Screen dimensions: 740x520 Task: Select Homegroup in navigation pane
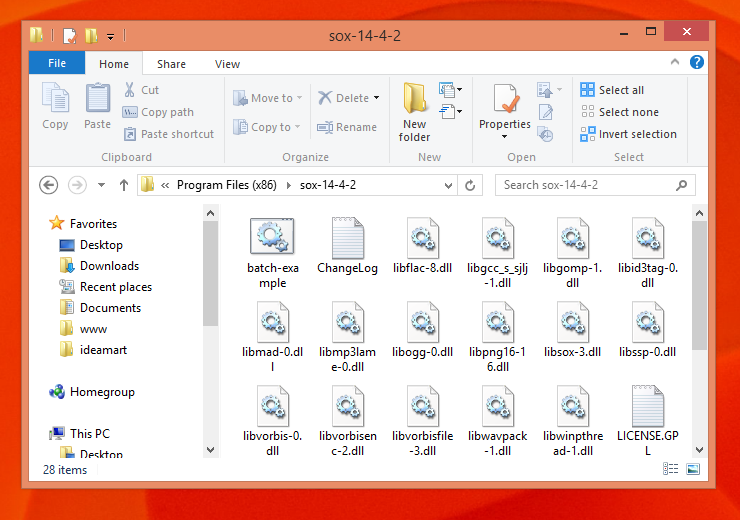point(92,392)
